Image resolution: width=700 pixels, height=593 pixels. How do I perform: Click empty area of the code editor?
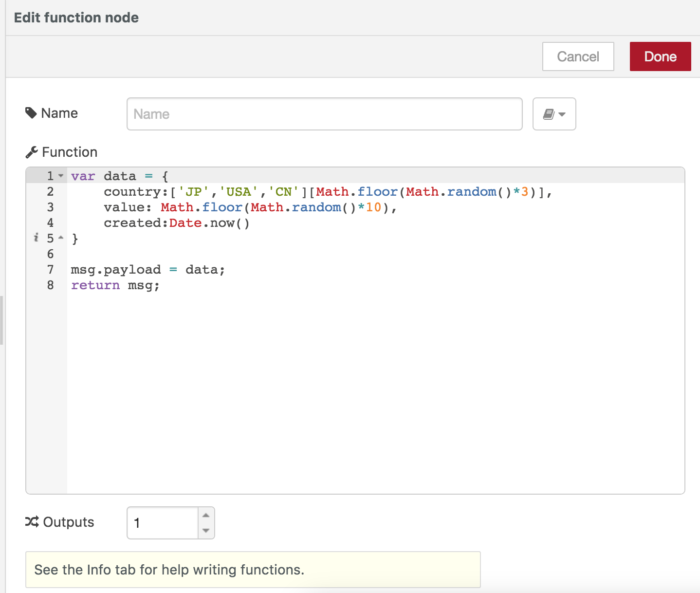tap(375, 389)
